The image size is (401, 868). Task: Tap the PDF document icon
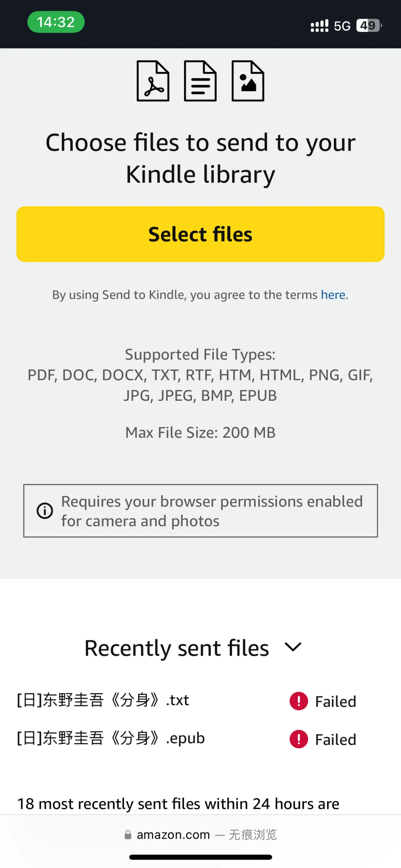click(x=153, y=81)
